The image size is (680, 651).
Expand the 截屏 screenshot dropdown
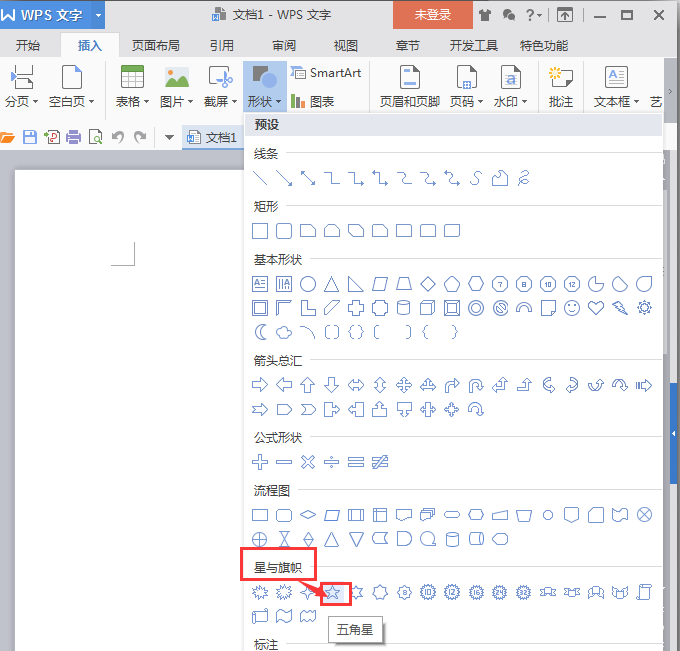(220, 87)
